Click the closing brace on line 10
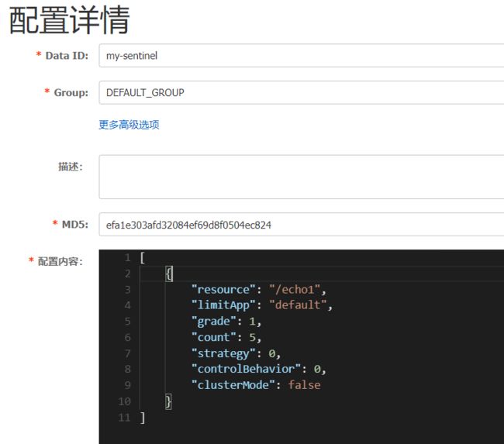The height and width of the screenshot is (444, 504). coord(168,401)
